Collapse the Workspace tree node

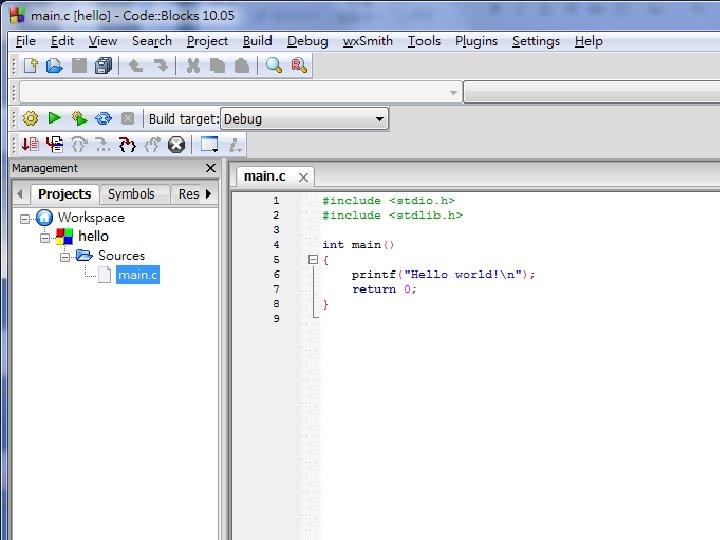(x=26, y=218)
